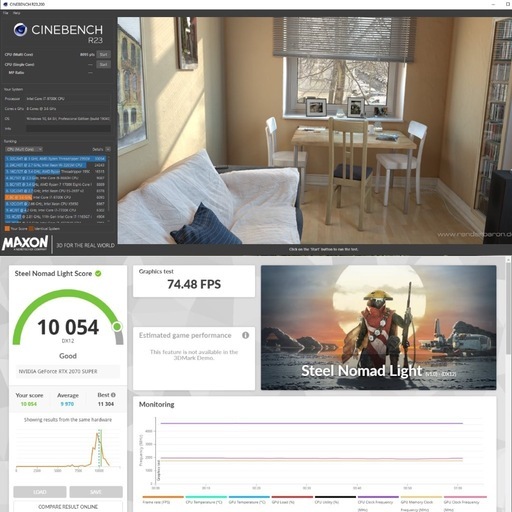Click the LOAD button
This screenshot has width=512, height=512.
40,492
